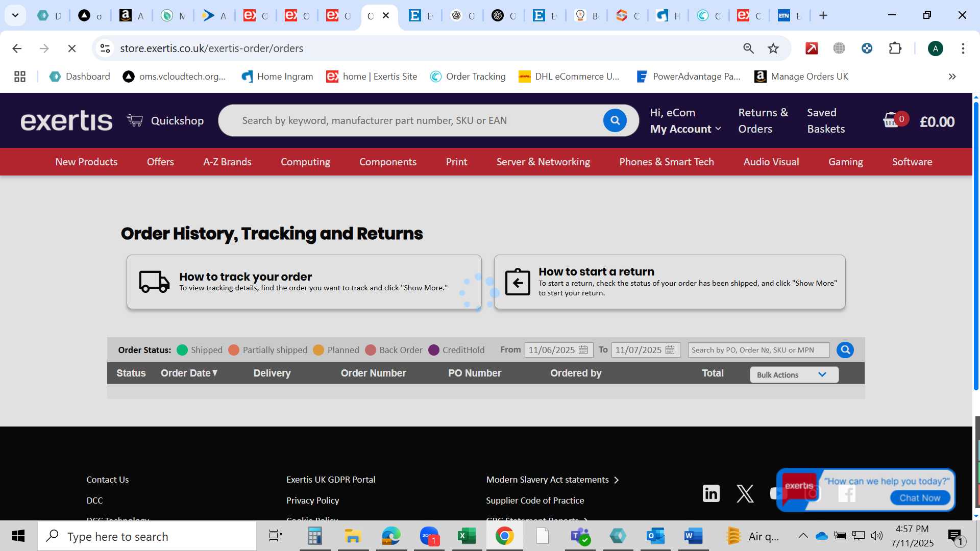Click the From date field
980x551 pixels.
(x=558, y=350)
